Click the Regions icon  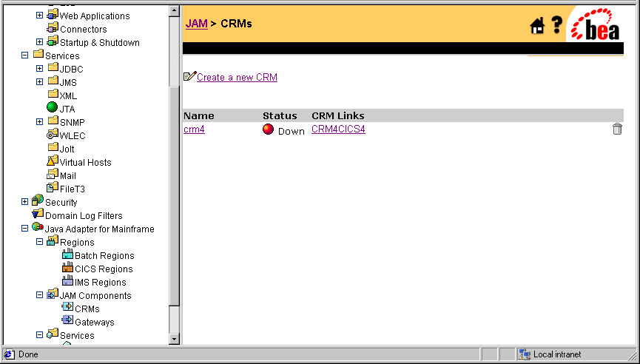click(53, 240)
